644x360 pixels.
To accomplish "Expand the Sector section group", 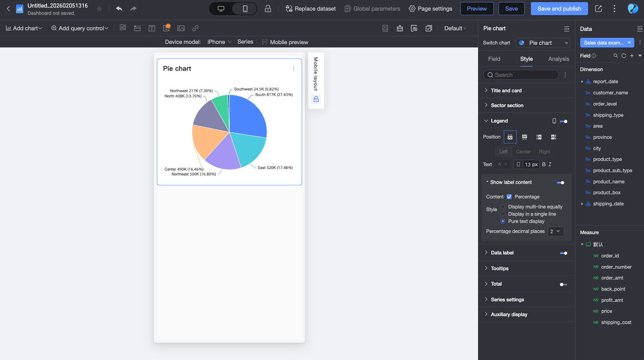I will tap(507, 105).
